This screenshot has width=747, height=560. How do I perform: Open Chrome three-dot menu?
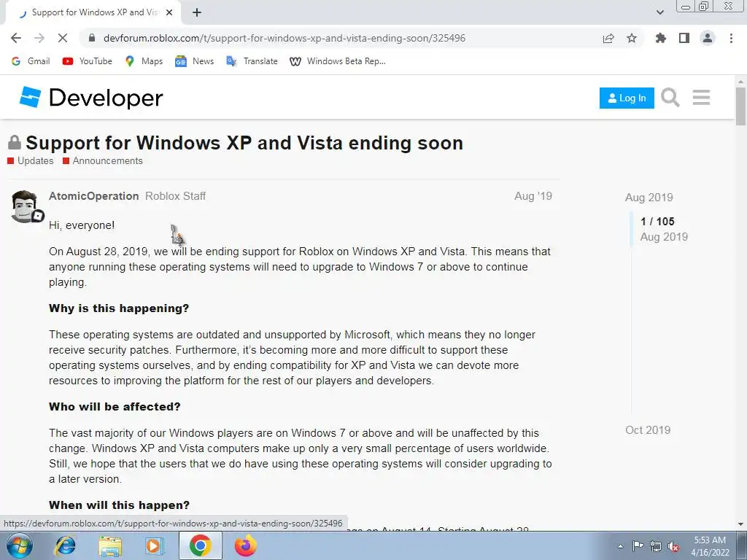pyautogui.click(x=731, y=38)
